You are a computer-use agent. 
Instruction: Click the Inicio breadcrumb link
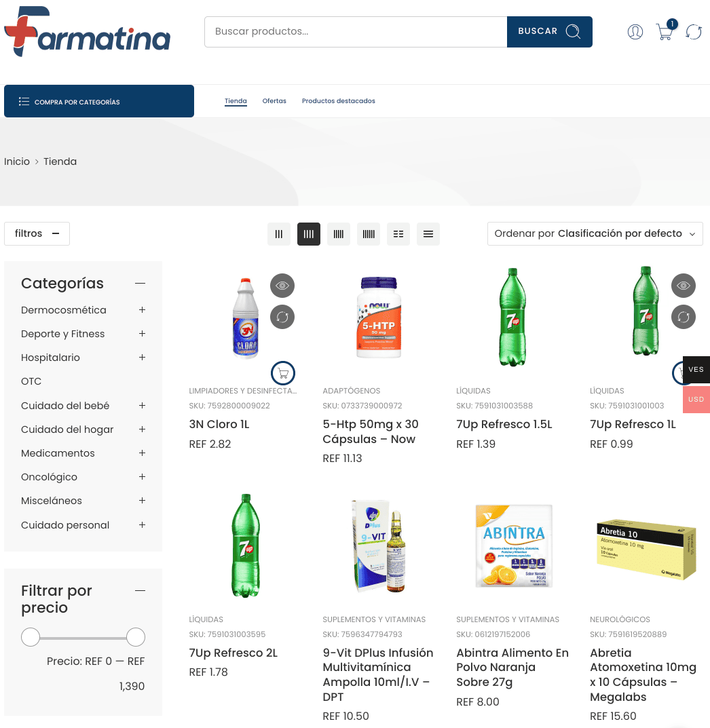click(17, 161)
